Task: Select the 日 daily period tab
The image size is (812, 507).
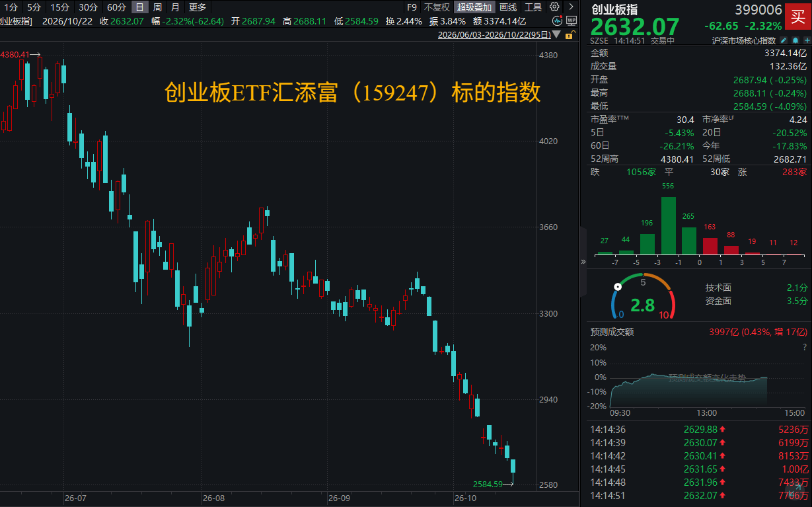Action: pos(139,7)
